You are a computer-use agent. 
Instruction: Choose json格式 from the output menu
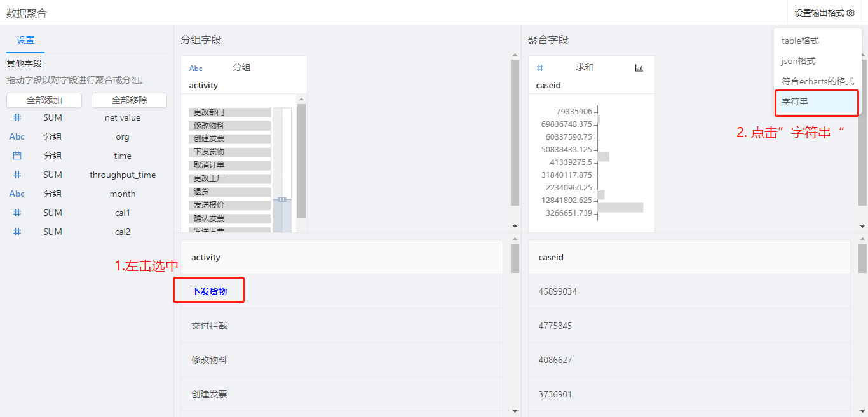click(x=798, y=61)
